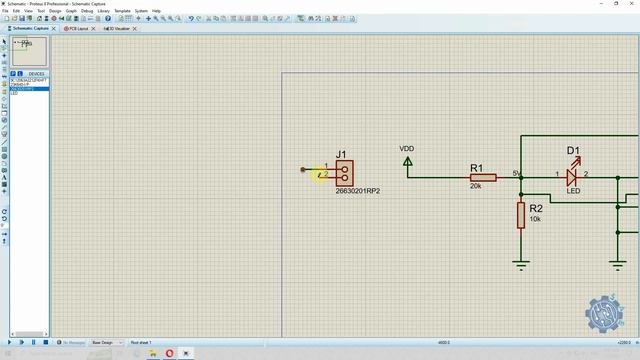Image resolution: width=640 pixels, height=360 pixels.
Task: Click the Home page icon in the toolbar
Action: click(x=39, y=19)
